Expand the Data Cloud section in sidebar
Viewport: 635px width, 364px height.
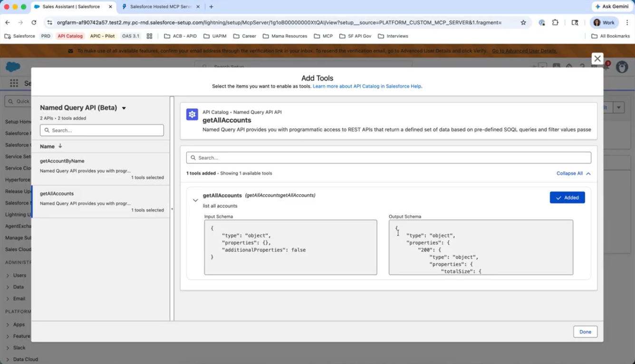pos(8,360)
